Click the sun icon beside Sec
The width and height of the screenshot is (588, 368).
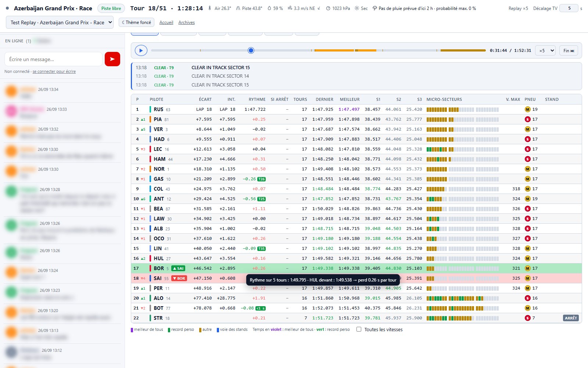pyautogui.click(x=357, y=8)
